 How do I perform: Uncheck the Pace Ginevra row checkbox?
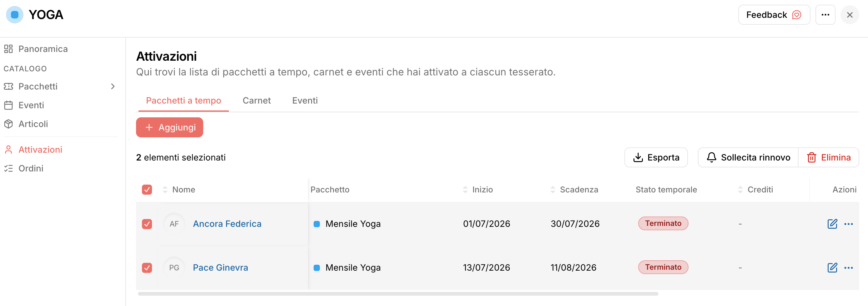click(x=147, y=268)
